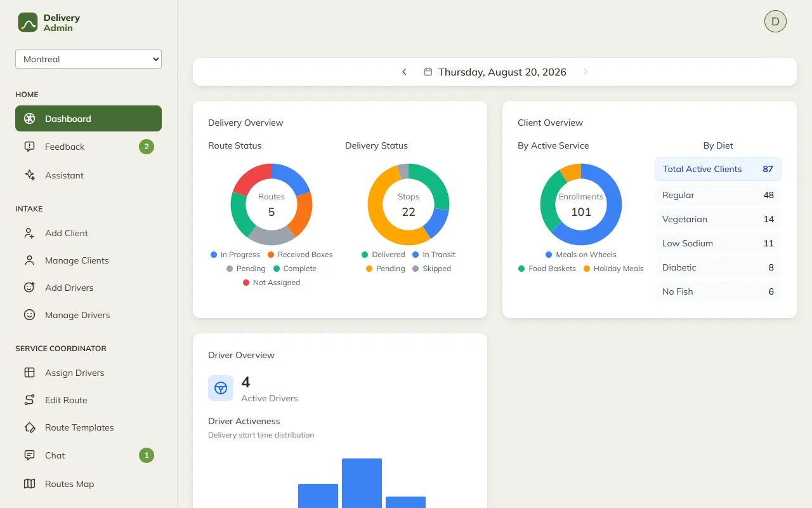Click the Route Templates icon
The image size is (812, 508).
tap(29, 427)
